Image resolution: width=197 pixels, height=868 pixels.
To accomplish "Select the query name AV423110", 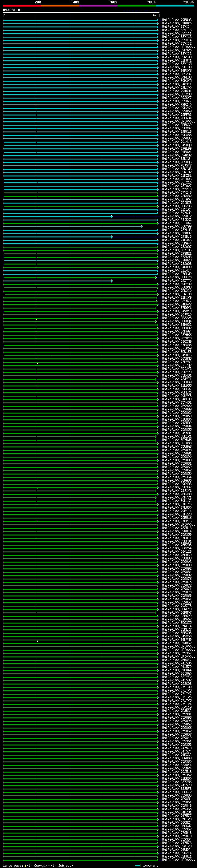I will pos(11,10).
